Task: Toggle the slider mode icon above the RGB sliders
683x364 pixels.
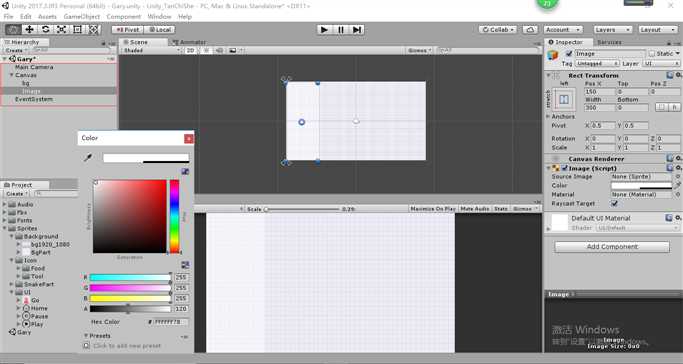Action: [185, 265]
